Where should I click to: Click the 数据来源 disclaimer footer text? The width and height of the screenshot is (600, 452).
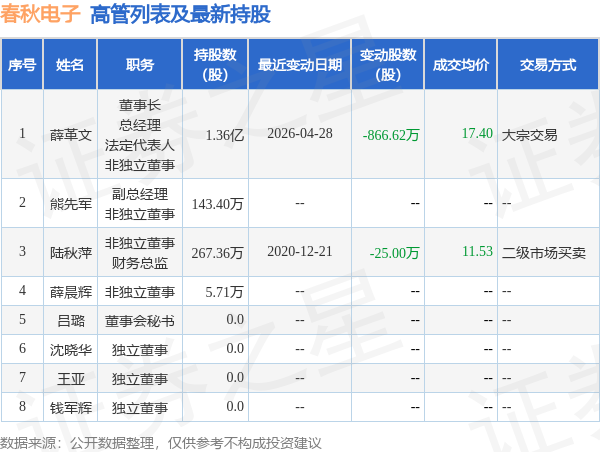tap(161, 443)
